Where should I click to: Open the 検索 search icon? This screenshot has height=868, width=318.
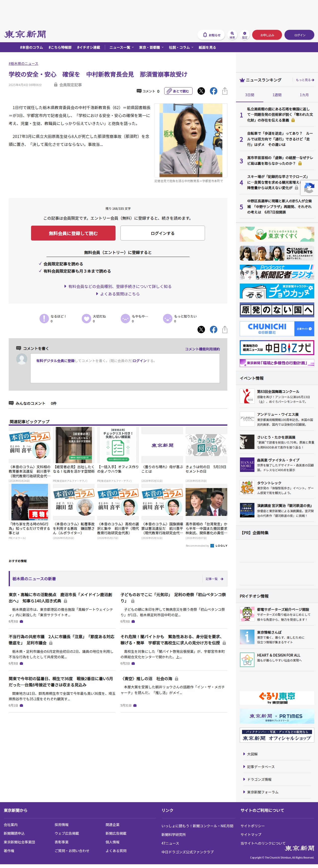(x=232, y=35)
